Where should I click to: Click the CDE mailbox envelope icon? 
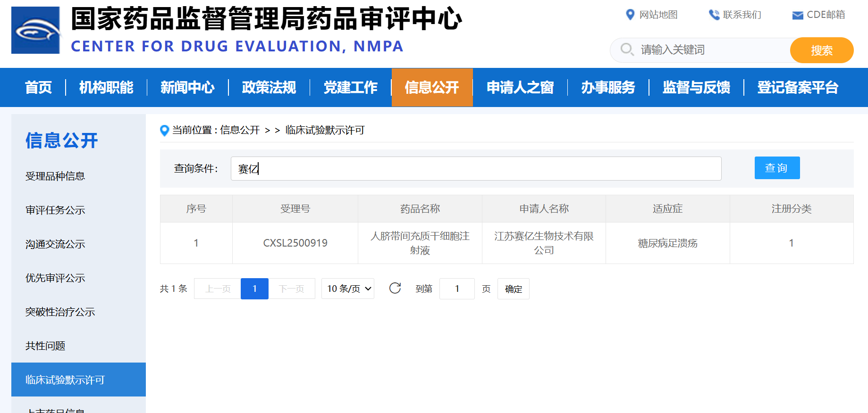[x=797, y=16]
